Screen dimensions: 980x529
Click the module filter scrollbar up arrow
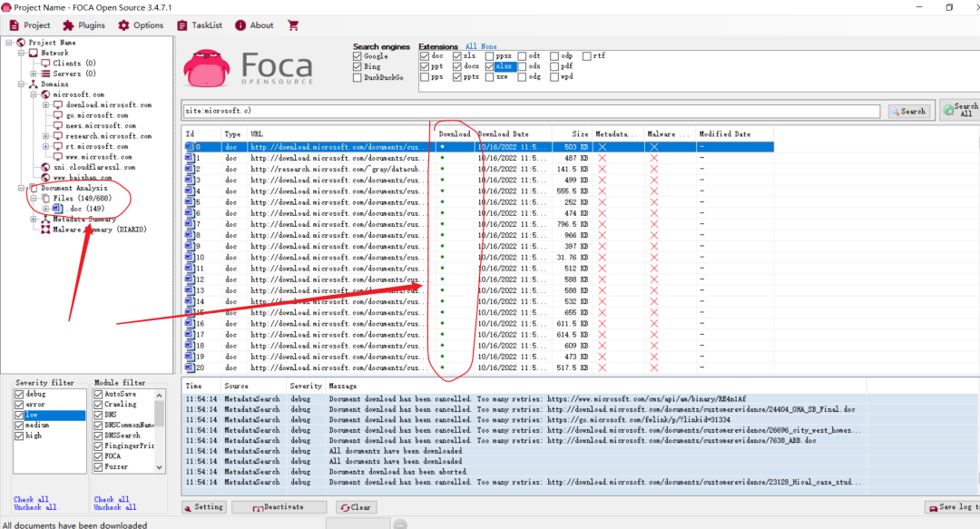[160, 396]
